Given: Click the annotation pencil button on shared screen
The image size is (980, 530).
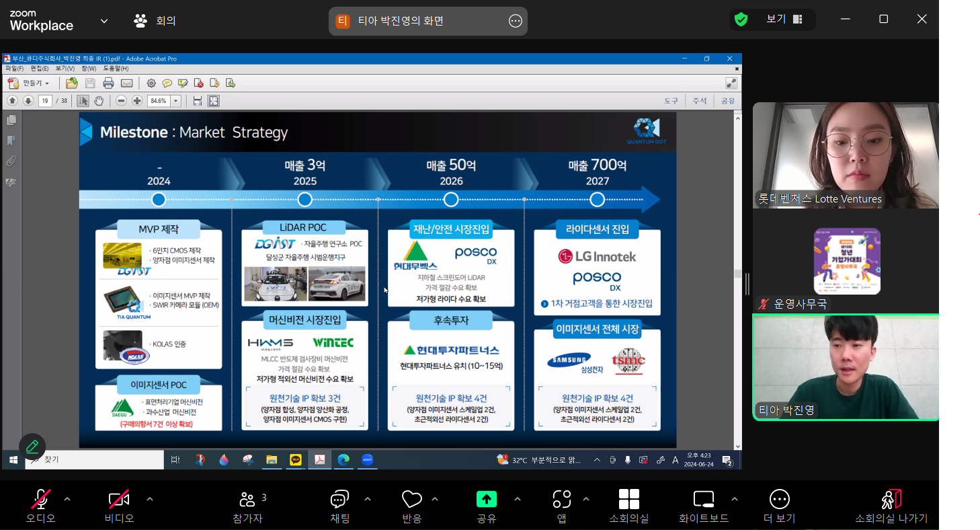Looking at the screenshot, I should click(x=32, y=447).
